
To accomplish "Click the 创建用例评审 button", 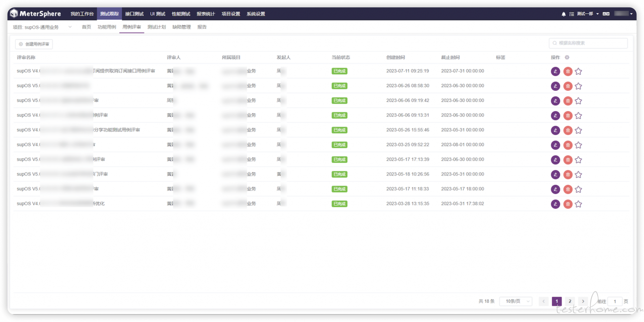I will (x=34, y=44).
